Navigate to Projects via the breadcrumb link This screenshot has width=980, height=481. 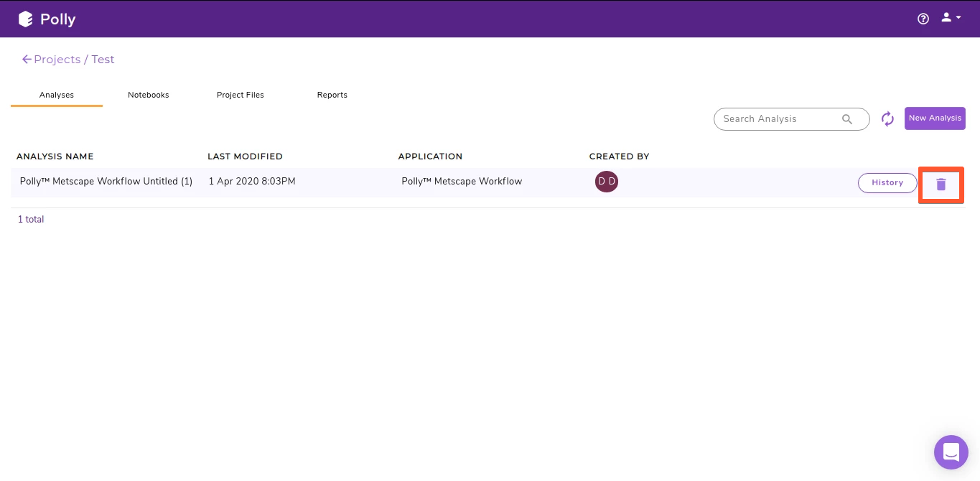[x=57, y=59]
